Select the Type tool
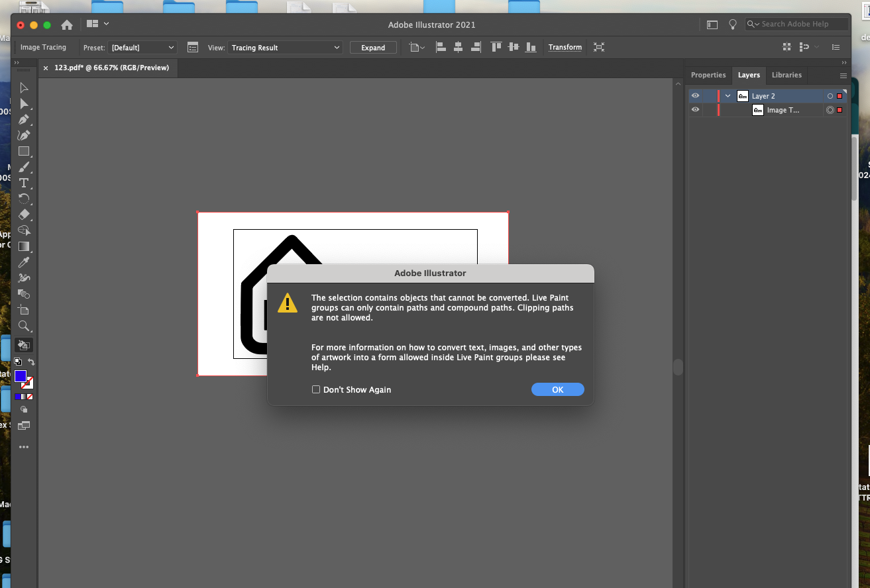The height and width of the screenshot is (588, 870). (x=24, y=183)
